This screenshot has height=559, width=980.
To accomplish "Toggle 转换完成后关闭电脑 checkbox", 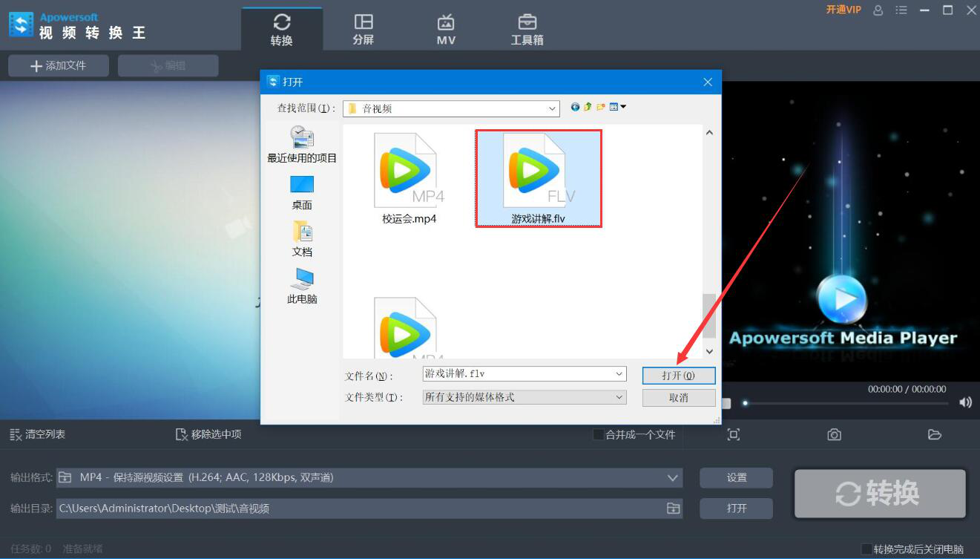I will [866, 549].
